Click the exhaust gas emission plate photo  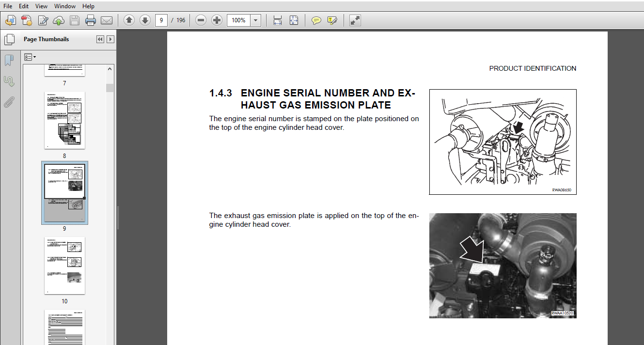click(x=503, y=266)
